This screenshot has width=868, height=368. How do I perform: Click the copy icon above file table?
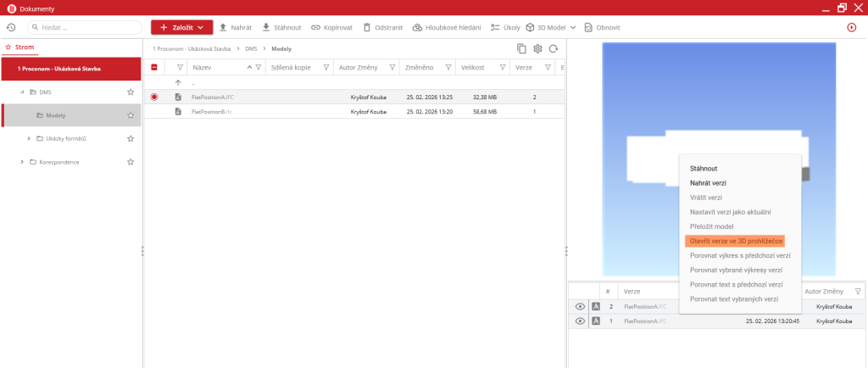coord(521,49)
